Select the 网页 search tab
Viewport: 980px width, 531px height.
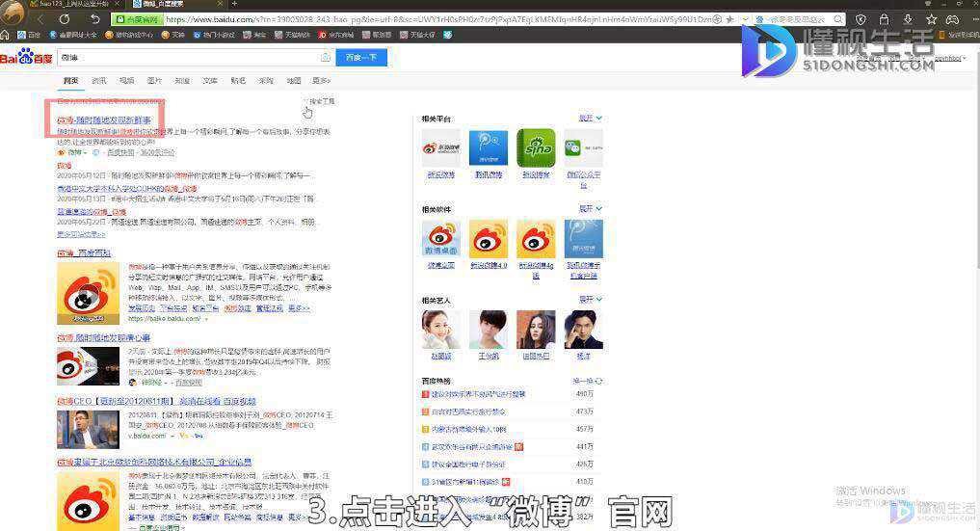click(x=70, y=81)
